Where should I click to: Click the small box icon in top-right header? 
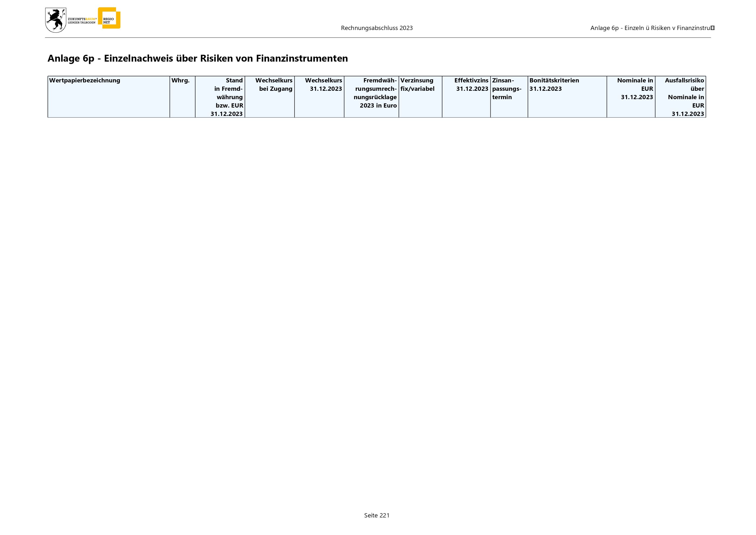713,28
